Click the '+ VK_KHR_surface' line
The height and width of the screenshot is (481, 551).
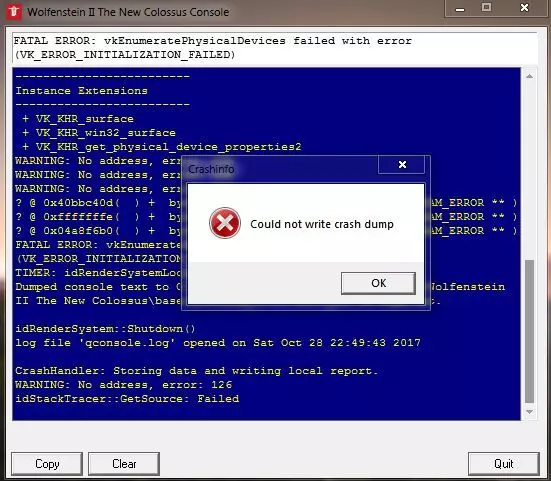pos(78,119)
